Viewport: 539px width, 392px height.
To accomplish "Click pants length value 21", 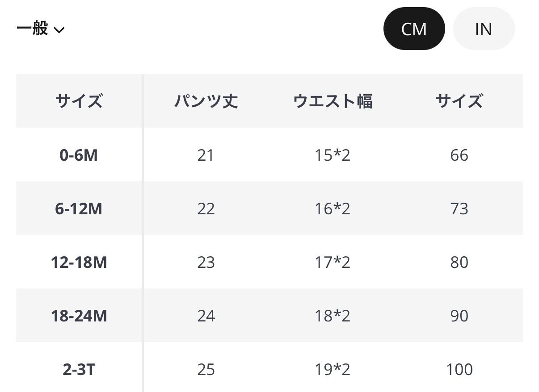I will pos(206,155).
